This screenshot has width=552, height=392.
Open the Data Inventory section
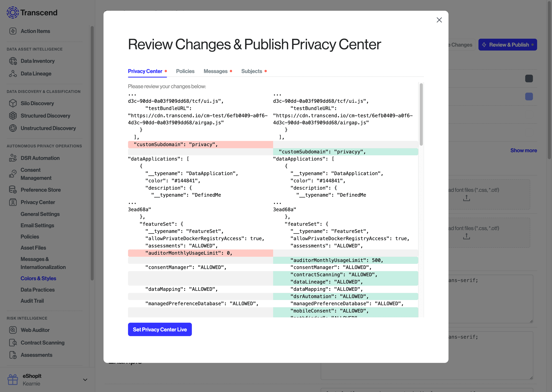(x=37, y=61)
